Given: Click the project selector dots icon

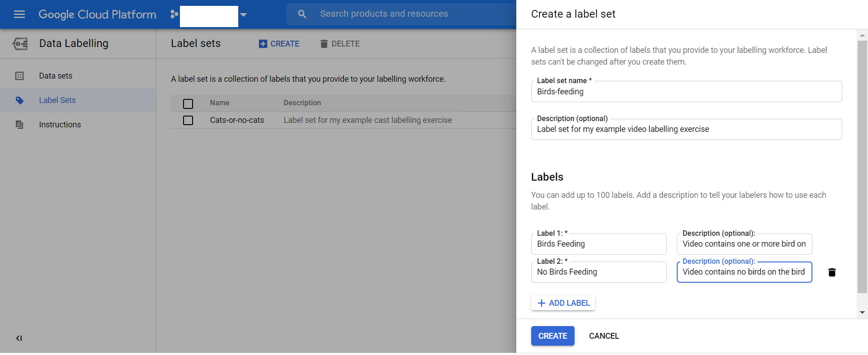Looking at the screenshot, I should pyautogui.click(x=174, y=14).
